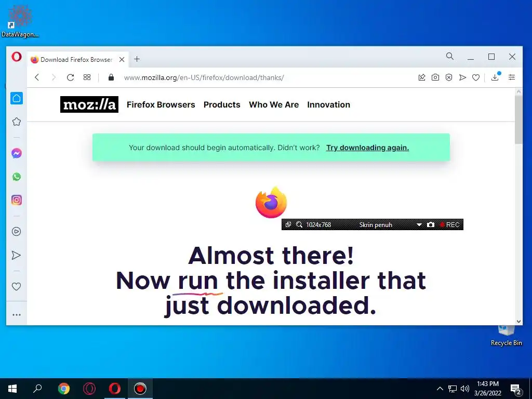Open taskbar search magnifier
This screenshot has width=532, height=399.
tap(37, 389)
